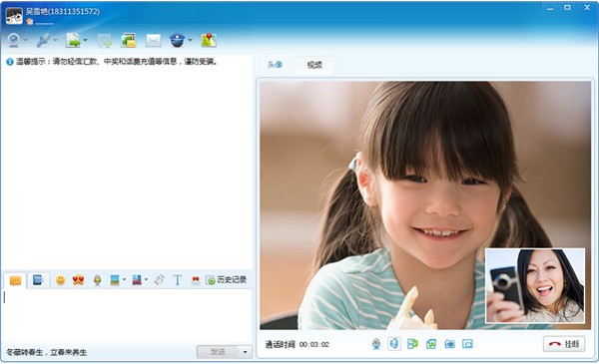Expand the webcam video call dropdown arrow
This screenshot has height=364, width=599.
pyautogui.click(x=26, y=40)
